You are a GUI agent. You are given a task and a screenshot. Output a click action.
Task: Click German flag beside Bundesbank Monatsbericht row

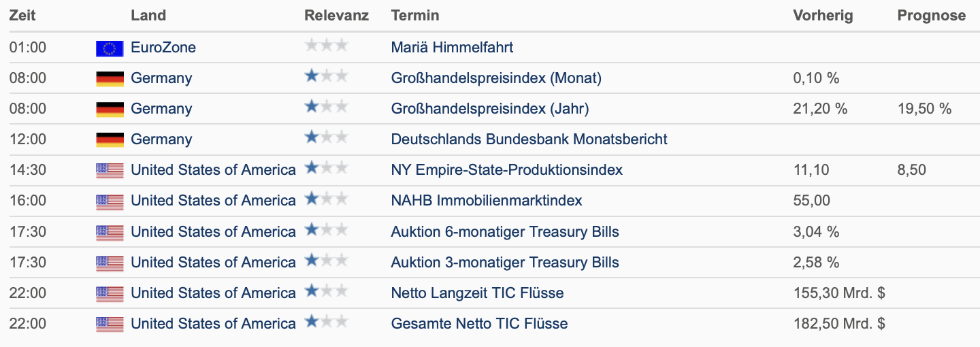(110, 139)
